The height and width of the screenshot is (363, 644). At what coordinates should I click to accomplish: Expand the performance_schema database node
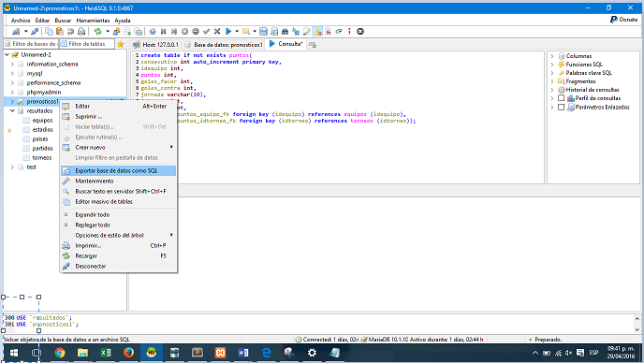tap(12, 83)
